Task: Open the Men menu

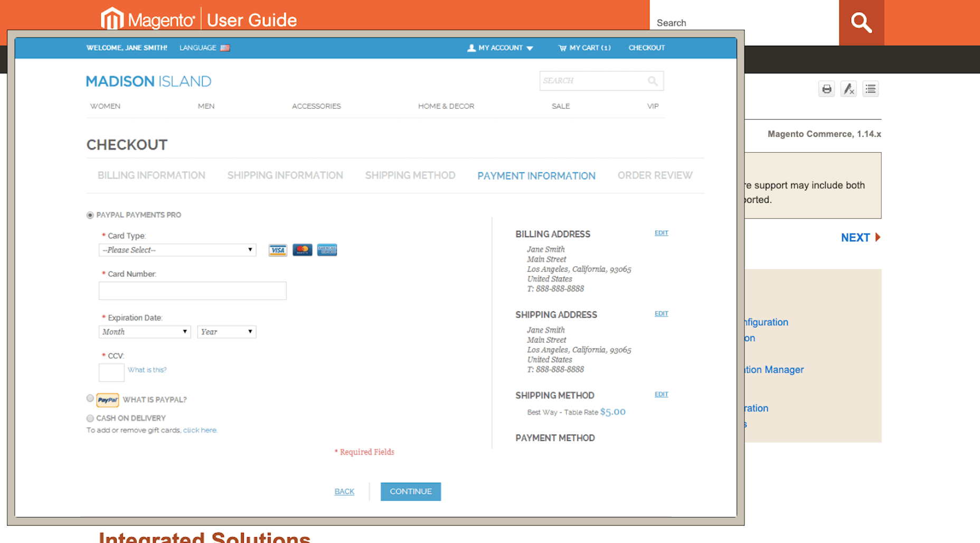Action: point(206,106)
